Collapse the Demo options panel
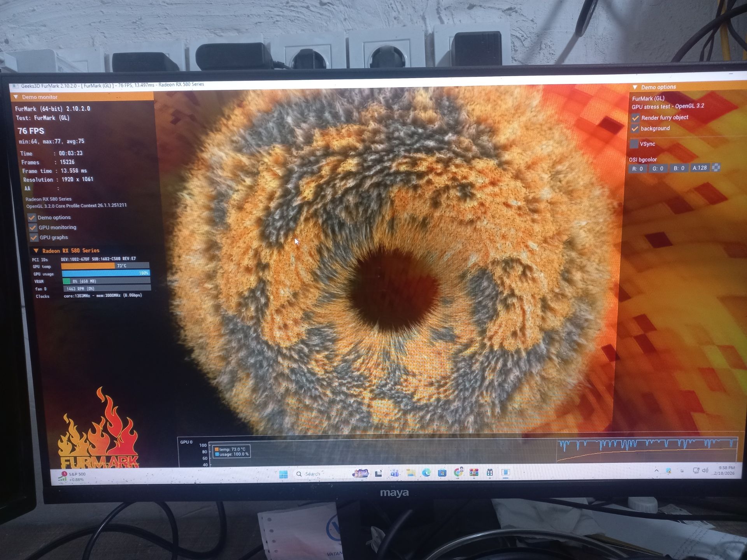Viewport: 747px width, 560px height. [635, 87]
